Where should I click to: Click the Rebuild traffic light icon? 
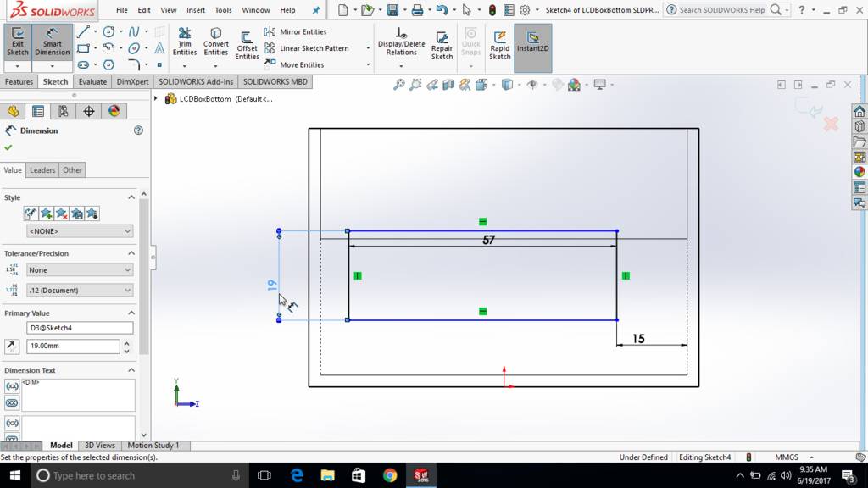coord(492,10)
